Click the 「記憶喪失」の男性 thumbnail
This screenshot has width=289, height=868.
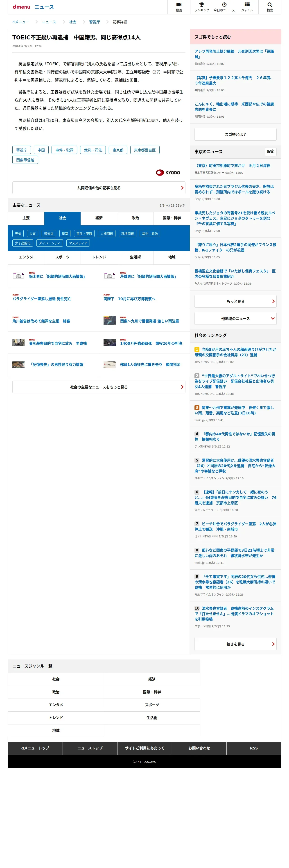(x=18, y=365)
